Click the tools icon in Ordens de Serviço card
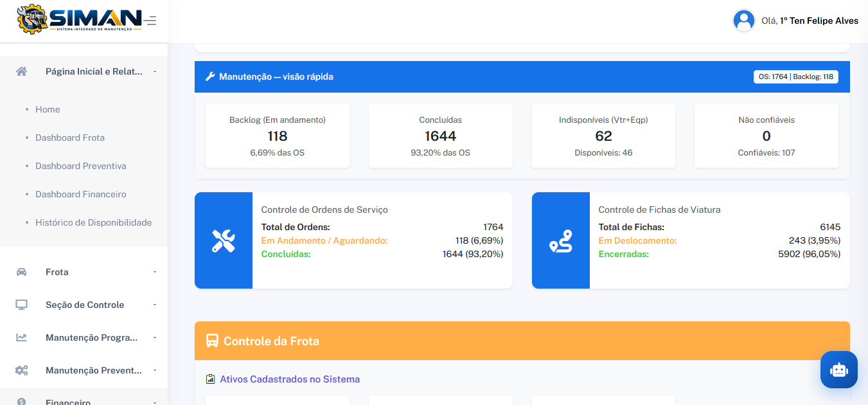The height and width of the screenshot is (405, 868). (x=224, y=240)
